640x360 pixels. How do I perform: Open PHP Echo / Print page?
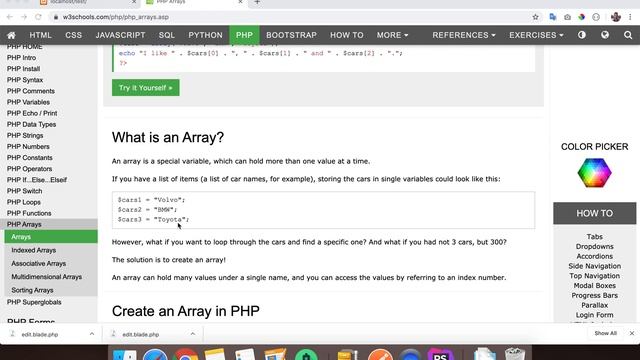(32, 113)
